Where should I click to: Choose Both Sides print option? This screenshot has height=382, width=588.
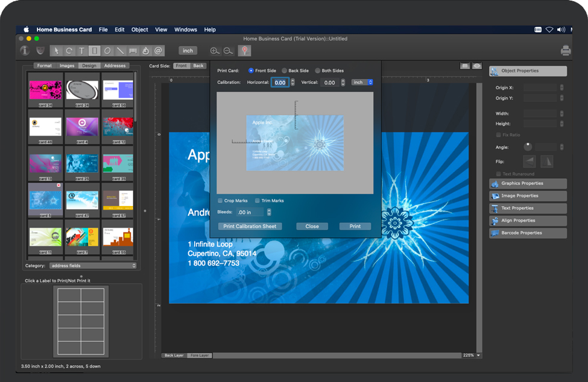(x=318, y=70)
